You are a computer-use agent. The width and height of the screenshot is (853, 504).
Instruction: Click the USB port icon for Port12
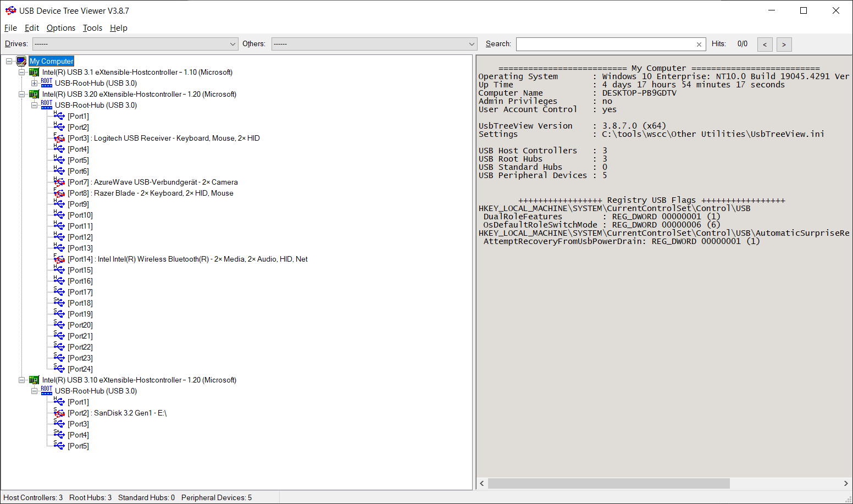pos(59,237)
